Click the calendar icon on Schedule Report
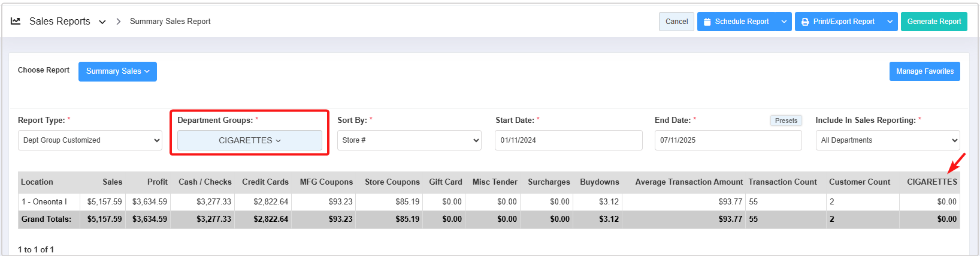This screenshot has height=256, width=980. point(707,22)
